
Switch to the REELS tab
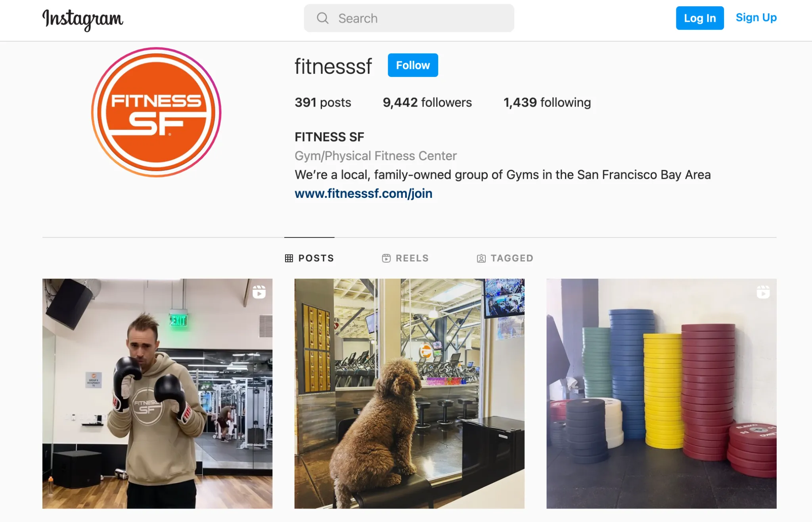(405, 258)
